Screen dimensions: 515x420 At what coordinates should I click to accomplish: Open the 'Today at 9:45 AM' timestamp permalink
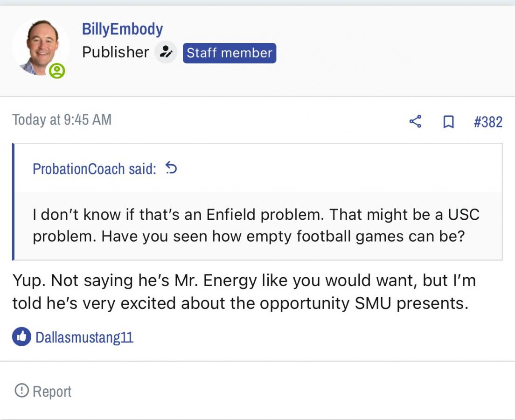(62, 120)
